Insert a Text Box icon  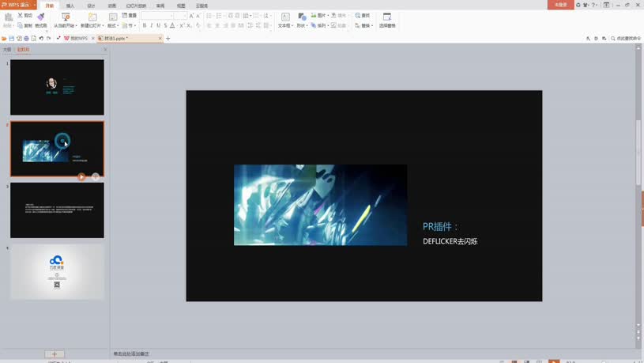[x=285, y=17]
